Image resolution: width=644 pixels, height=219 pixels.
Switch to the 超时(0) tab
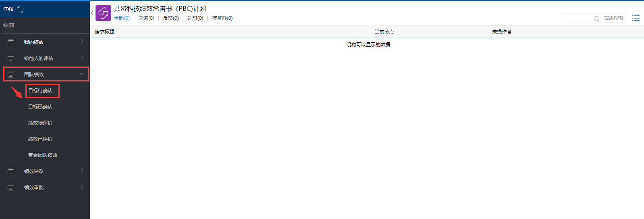(195, 18)
